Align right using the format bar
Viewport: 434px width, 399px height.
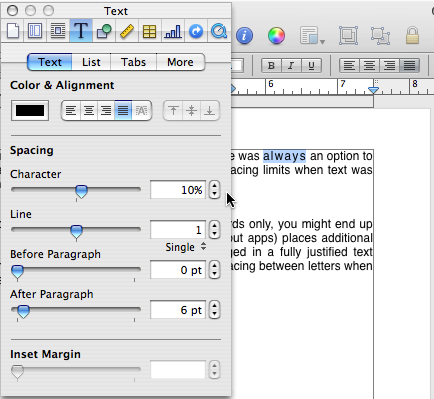389,65
